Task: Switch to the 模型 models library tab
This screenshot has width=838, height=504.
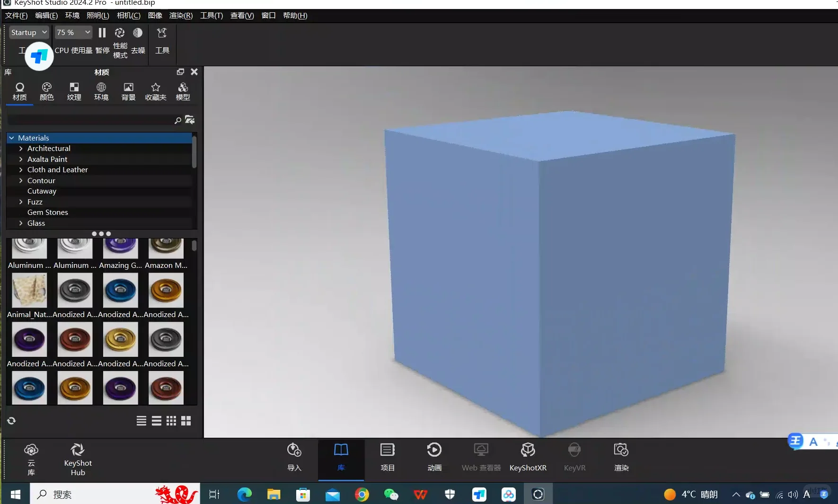Action: [x=183, y=91]
